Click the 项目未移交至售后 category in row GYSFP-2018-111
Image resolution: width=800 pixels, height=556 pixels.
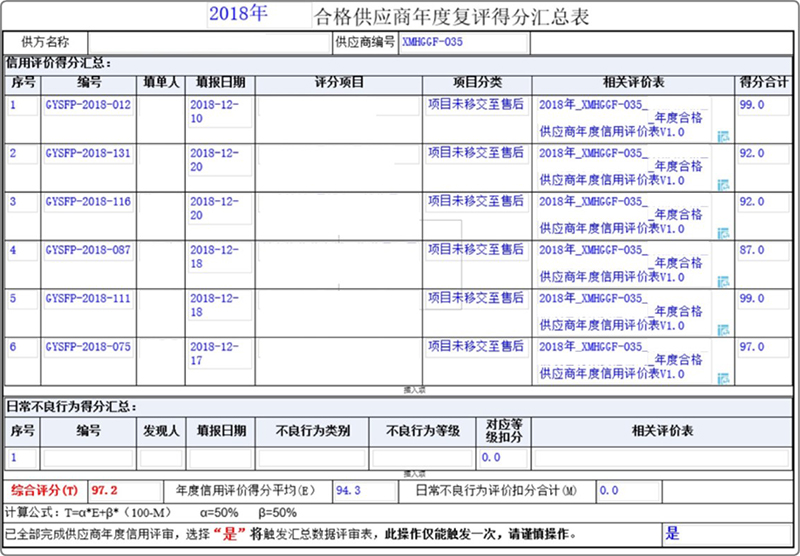coord(476,298)
